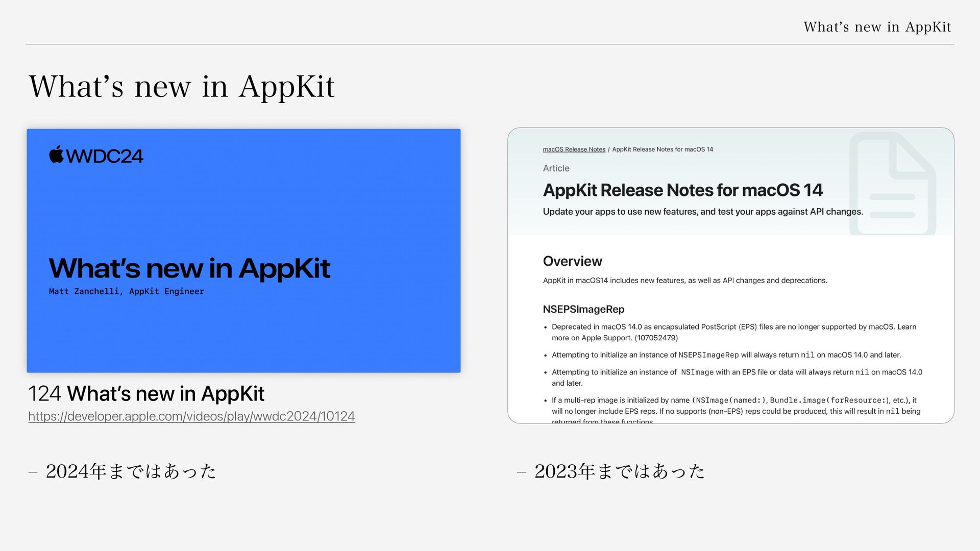Click the Overview section heading
980x551 pixels.
[x=572, y=261]
